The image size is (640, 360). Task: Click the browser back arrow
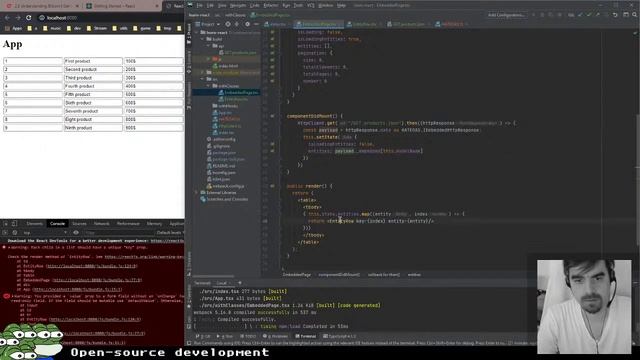[x=7, y=18]
